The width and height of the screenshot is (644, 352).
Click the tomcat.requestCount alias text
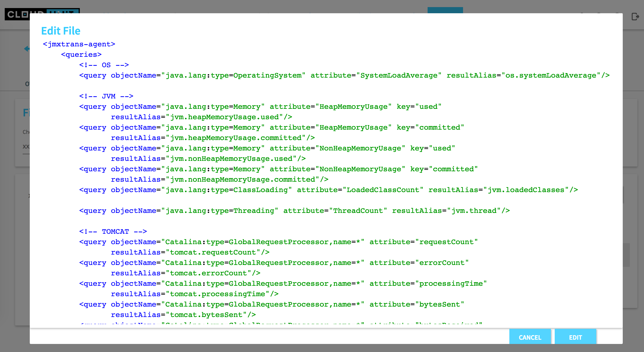(x=213, y=252)
